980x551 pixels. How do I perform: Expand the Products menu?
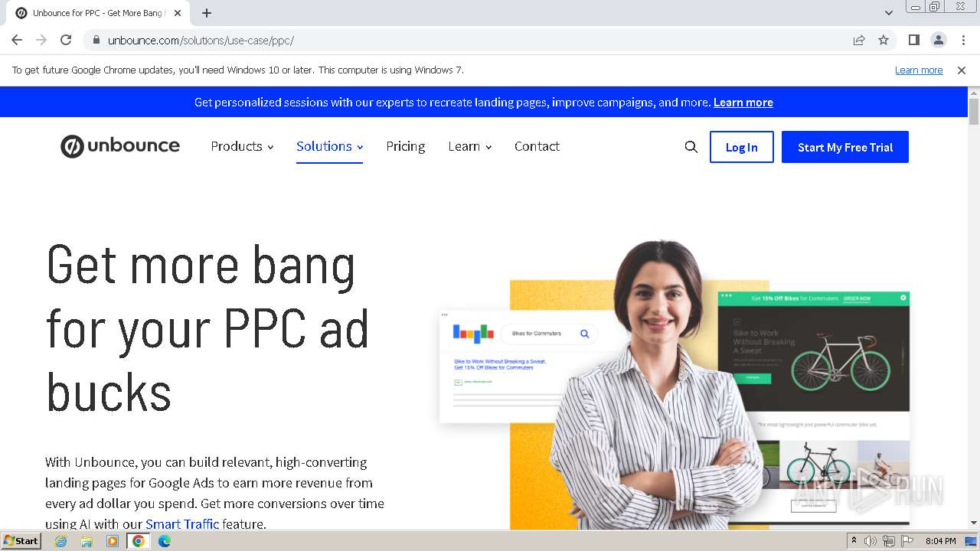coord(242,146)
